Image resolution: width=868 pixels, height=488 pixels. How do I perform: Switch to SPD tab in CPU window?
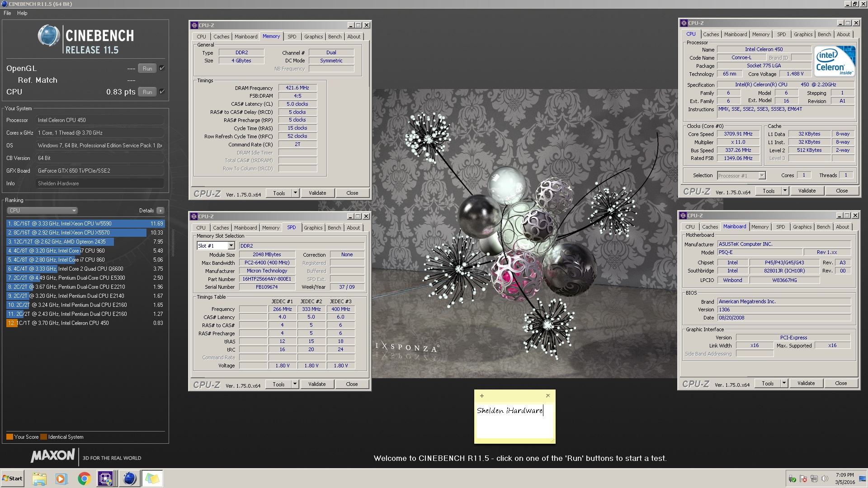click(781, 34)
